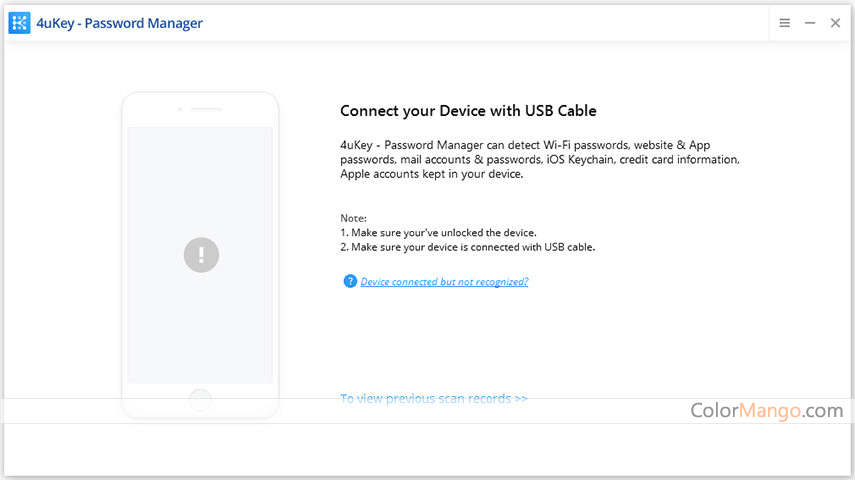Click the gray exclamation warning icon
The image size is (855, 480).
coord(200,254)
